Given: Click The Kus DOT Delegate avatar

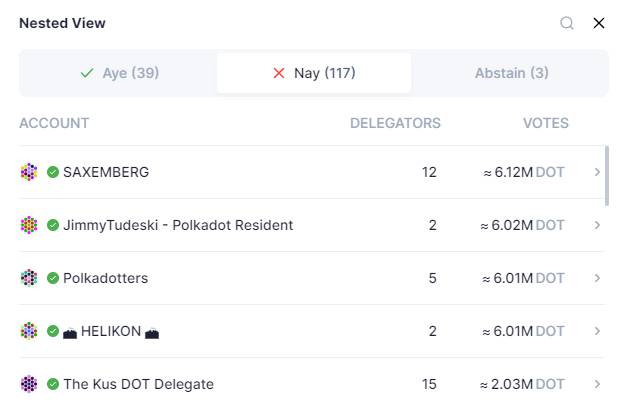Looking at the screenshot, I should coord(29,384).
